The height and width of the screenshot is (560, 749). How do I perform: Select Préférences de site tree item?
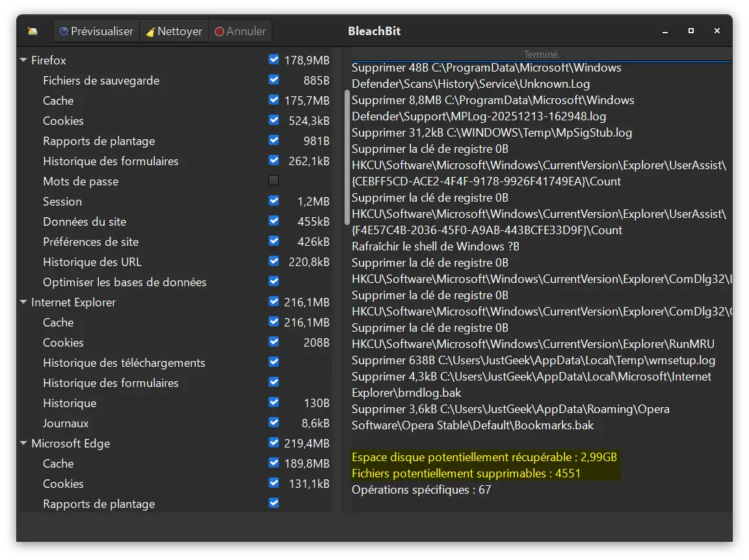coord(91,242)
